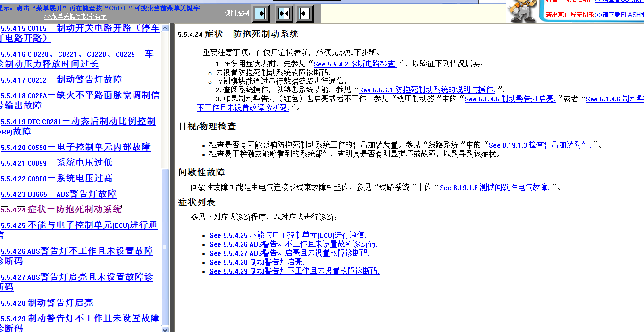Click the 症状列表 heading
644x332 pixels.
(197, 202)
